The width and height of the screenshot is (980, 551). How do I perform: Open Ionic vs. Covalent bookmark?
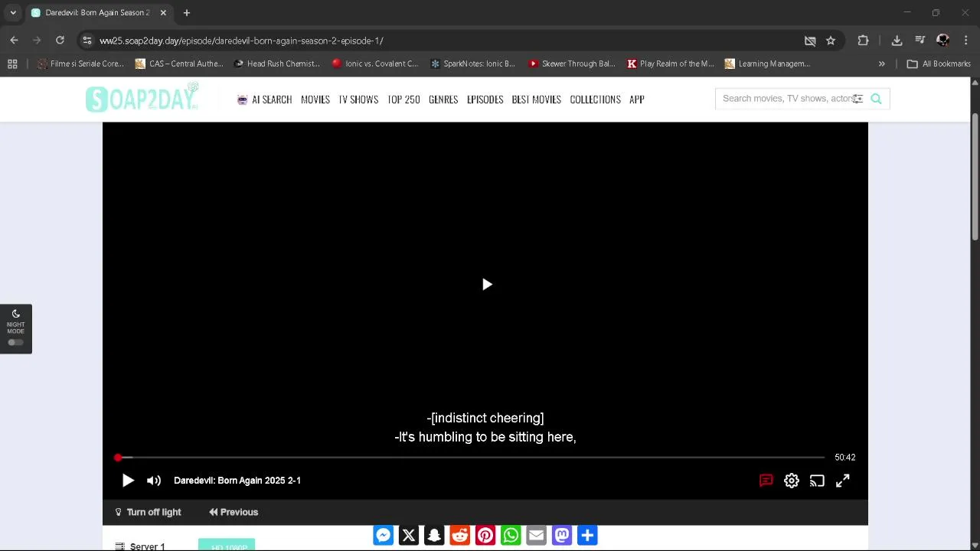coord(375,64)
